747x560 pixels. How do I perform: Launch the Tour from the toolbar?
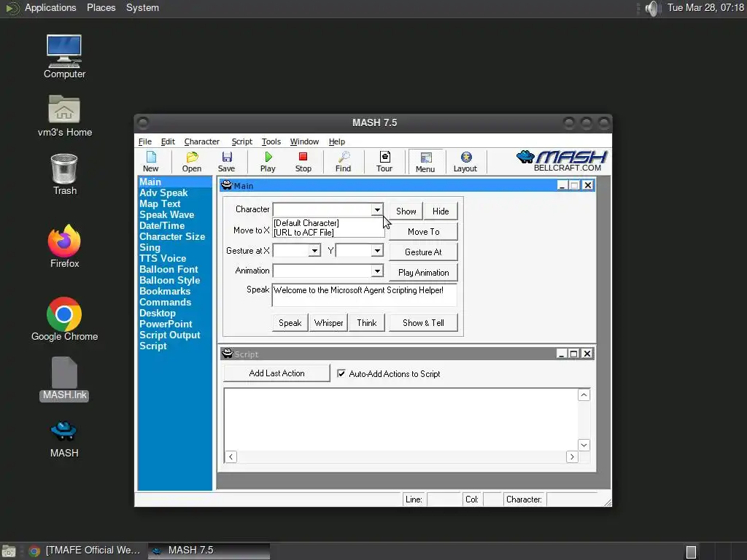(384, 161)
